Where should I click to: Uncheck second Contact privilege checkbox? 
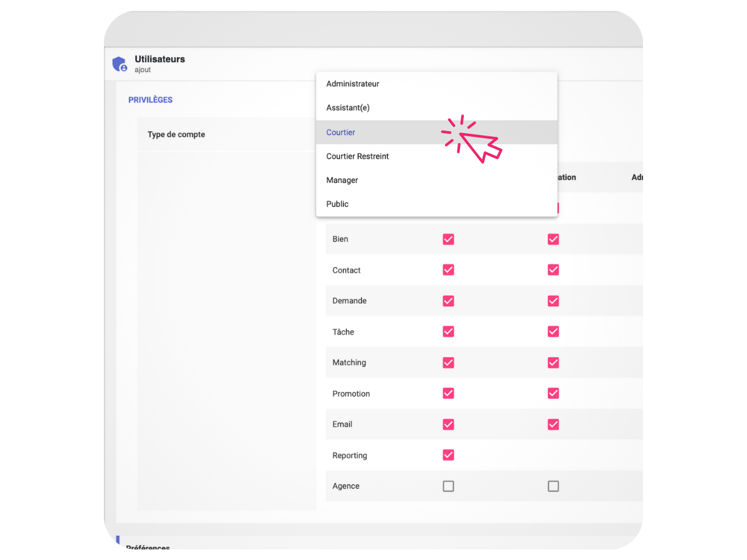[553, 269]
